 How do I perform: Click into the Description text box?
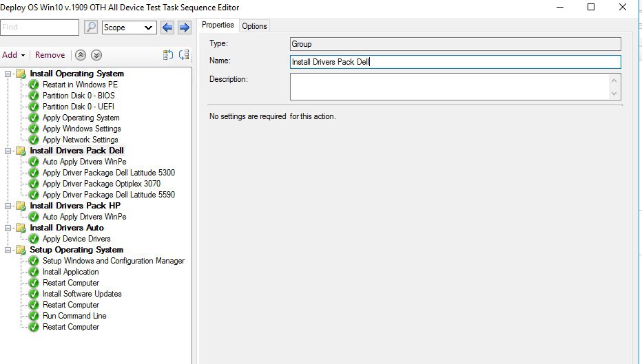pyautogui.click(x=450, y=87)
